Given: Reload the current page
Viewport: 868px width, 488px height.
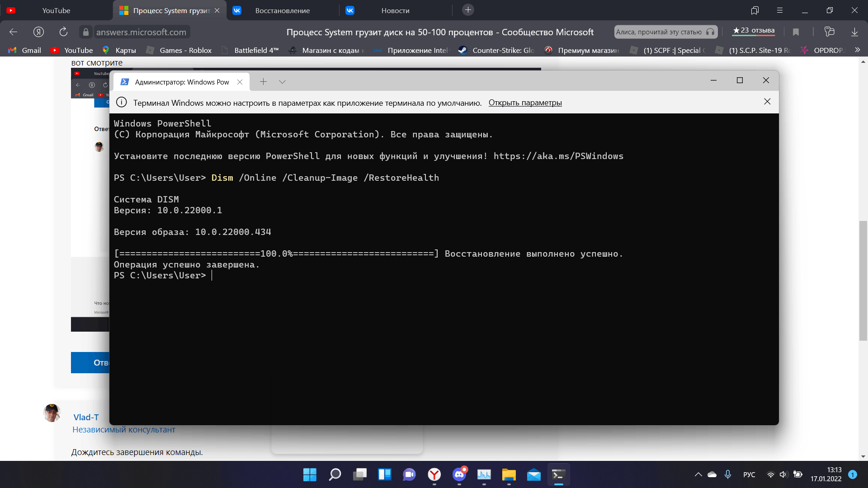Looking at the screenshot, I should tap(63, 32).
